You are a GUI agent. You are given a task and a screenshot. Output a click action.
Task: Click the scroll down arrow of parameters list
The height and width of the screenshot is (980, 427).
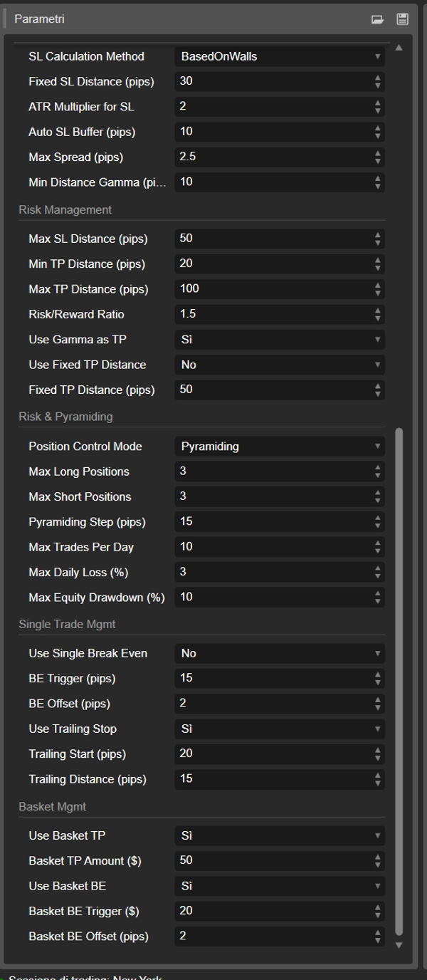[399, 945]
